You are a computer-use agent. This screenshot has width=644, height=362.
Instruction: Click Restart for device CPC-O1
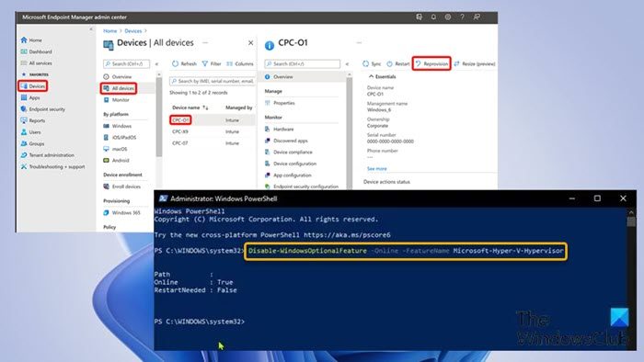398,63
